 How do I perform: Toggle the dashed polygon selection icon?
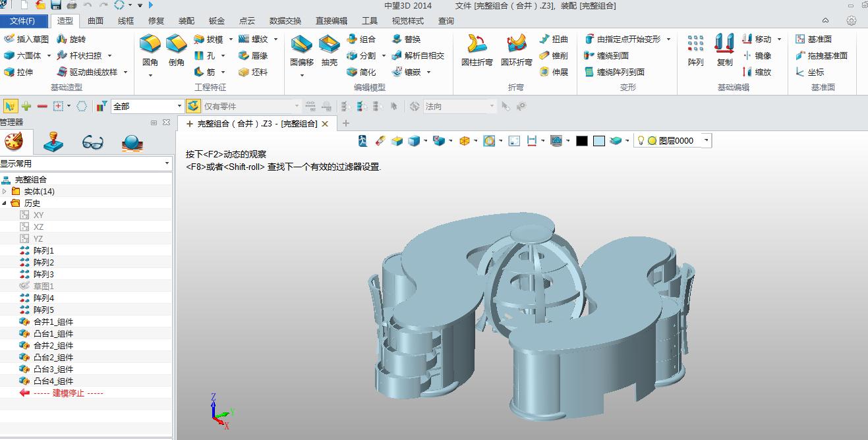tap(82, 106)
